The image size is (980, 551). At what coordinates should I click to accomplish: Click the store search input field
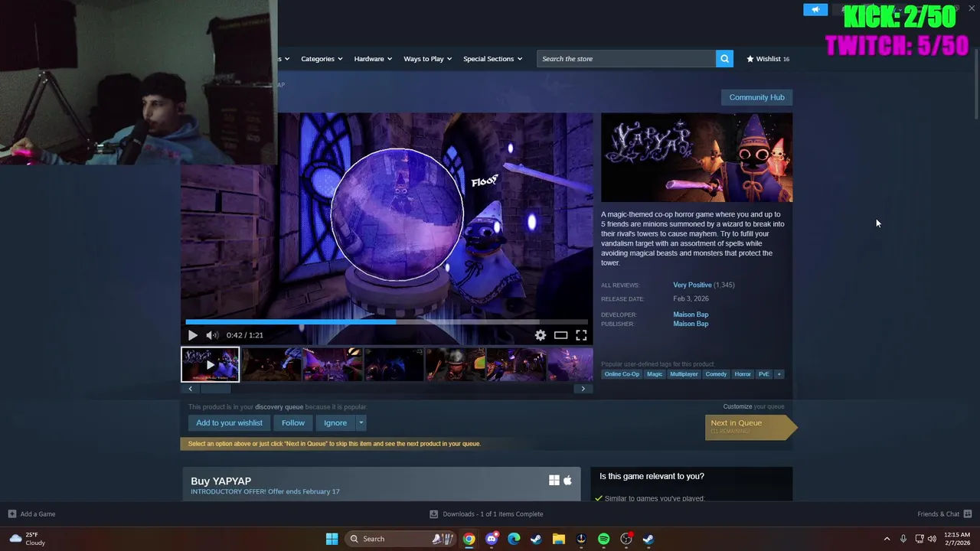[x=626, y=58]
